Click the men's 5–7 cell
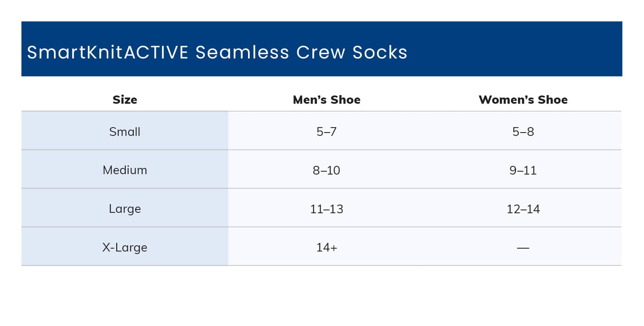Viewport: 644px width, 326px height. pos(326,132)
